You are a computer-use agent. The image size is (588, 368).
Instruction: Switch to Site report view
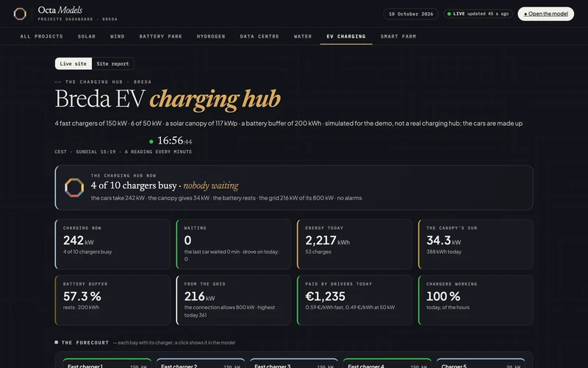[x=112, y=63]
